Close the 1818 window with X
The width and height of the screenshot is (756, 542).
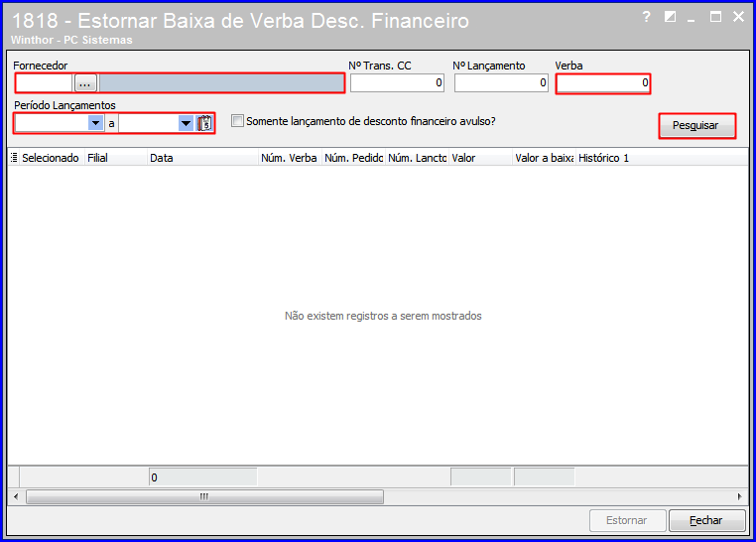(738, 17)
